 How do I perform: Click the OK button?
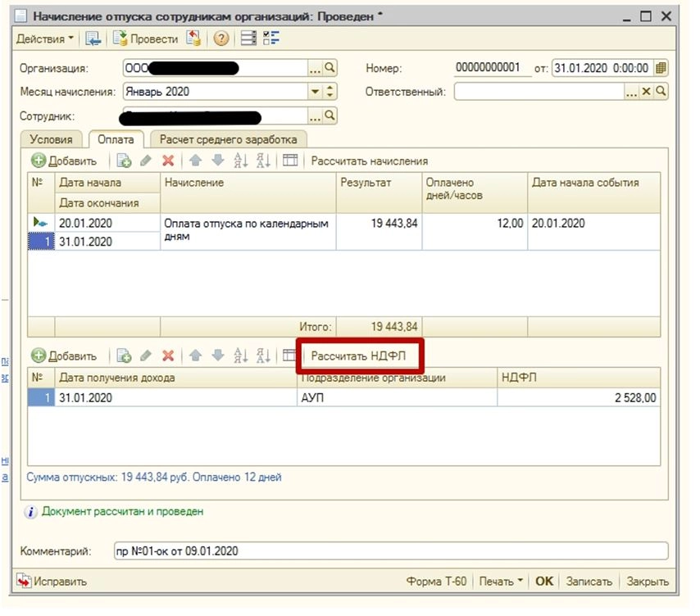(x=543, y=582)
